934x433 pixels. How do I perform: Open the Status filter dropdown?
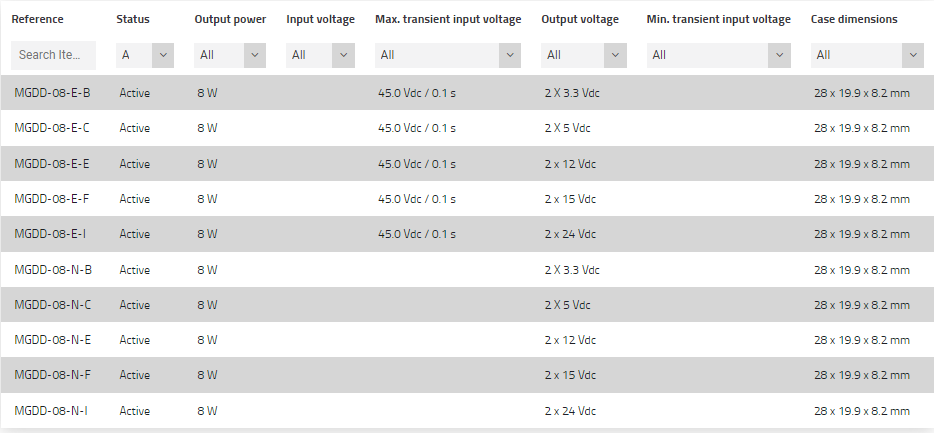tap(145, 55)
